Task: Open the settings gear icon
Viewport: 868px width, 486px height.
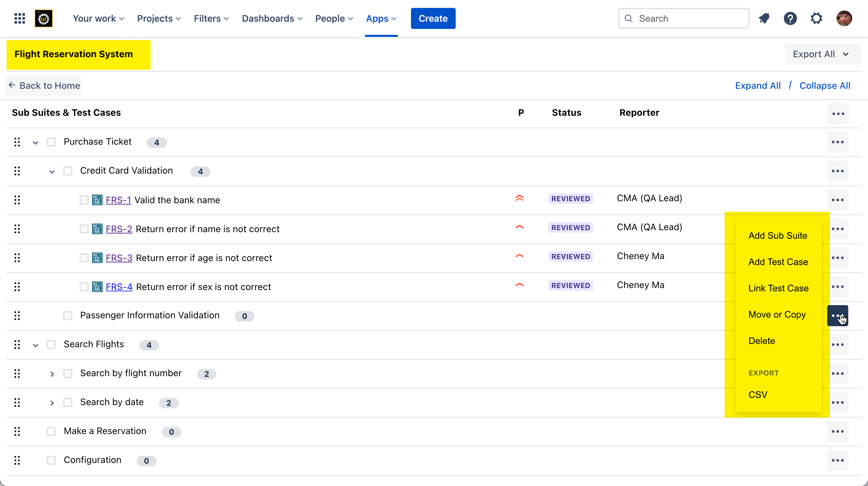Action: point(816,18)
